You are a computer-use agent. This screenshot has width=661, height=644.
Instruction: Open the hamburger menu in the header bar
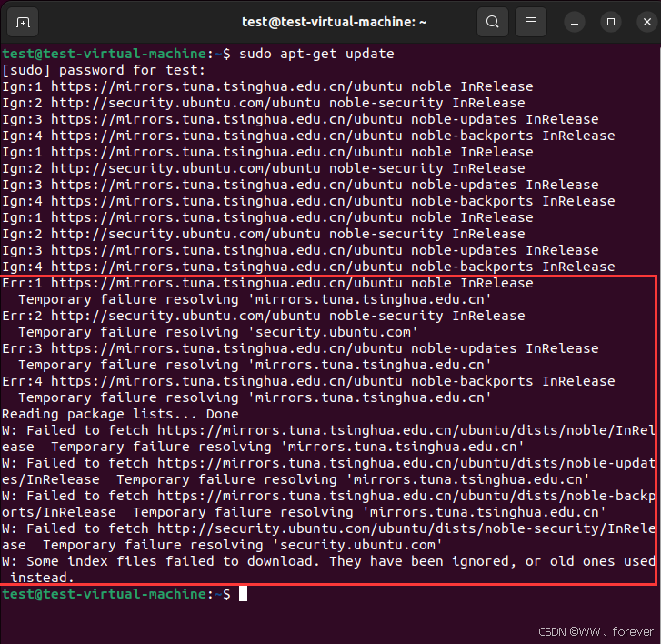[531, 22]
